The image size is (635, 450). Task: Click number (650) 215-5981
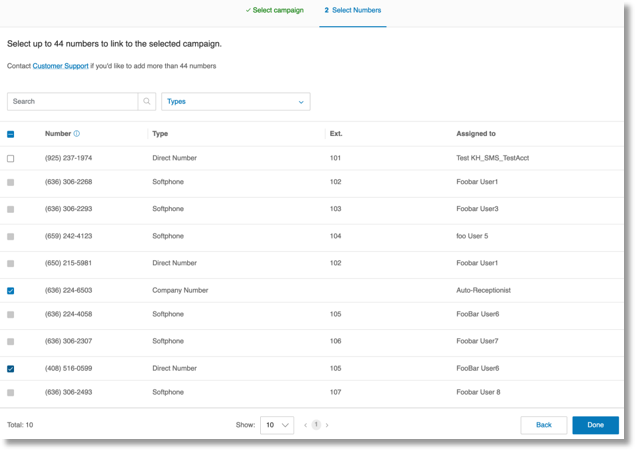click(x=68, y=263)
